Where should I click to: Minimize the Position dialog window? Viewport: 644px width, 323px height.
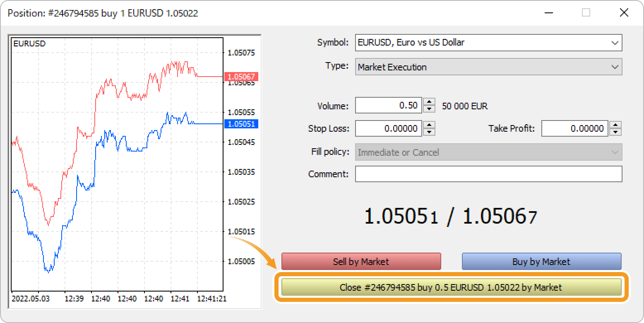tap(549, 13)
